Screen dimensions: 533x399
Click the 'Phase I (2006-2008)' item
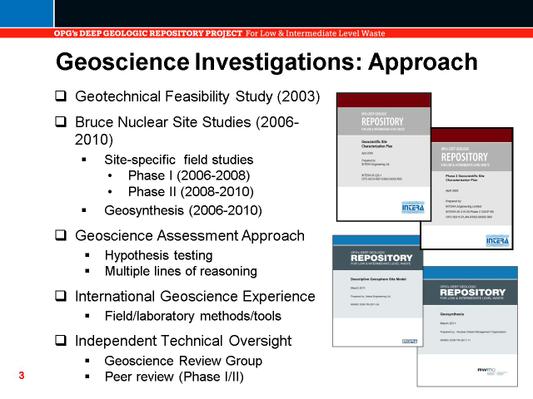(189, 176)
